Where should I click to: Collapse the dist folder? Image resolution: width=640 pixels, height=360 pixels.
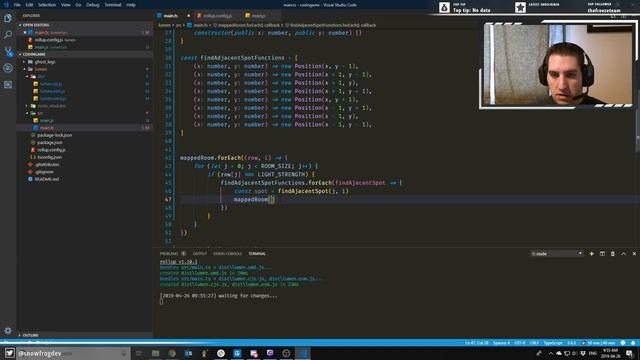(x=41, y=76)
